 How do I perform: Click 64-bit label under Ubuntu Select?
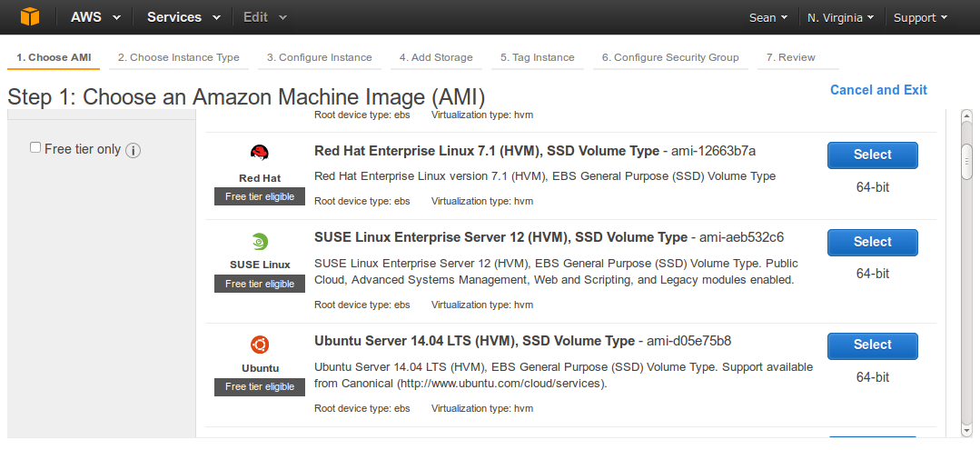click(873, 377)
